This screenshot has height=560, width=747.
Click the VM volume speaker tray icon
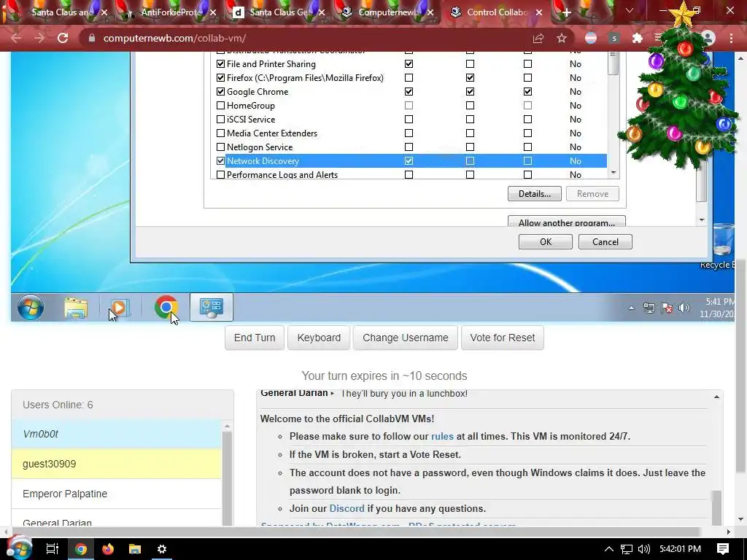[x=684, y=308]
